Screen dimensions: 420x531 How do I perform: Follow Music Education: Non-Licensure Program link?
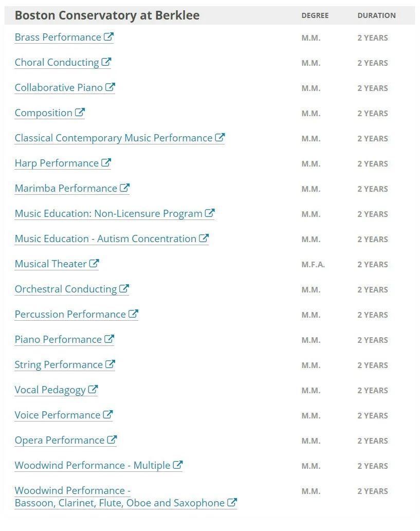[108, 214]
